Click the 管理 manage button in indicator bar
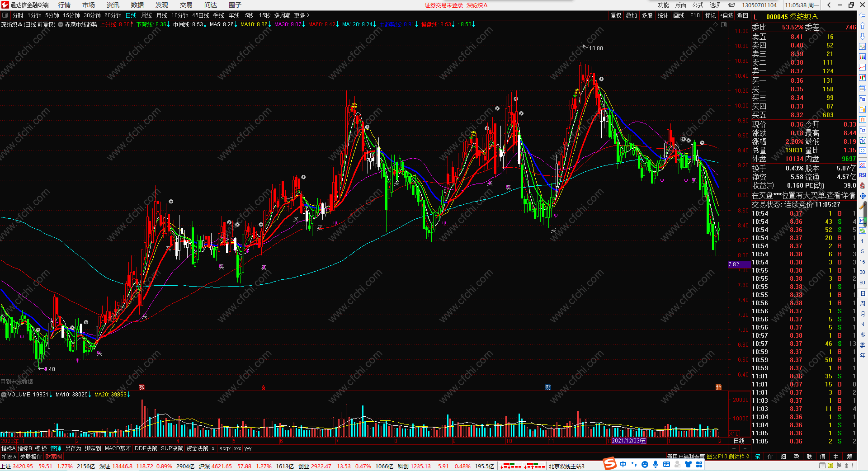This screenshot has height=471, width=868. (56, 448)
